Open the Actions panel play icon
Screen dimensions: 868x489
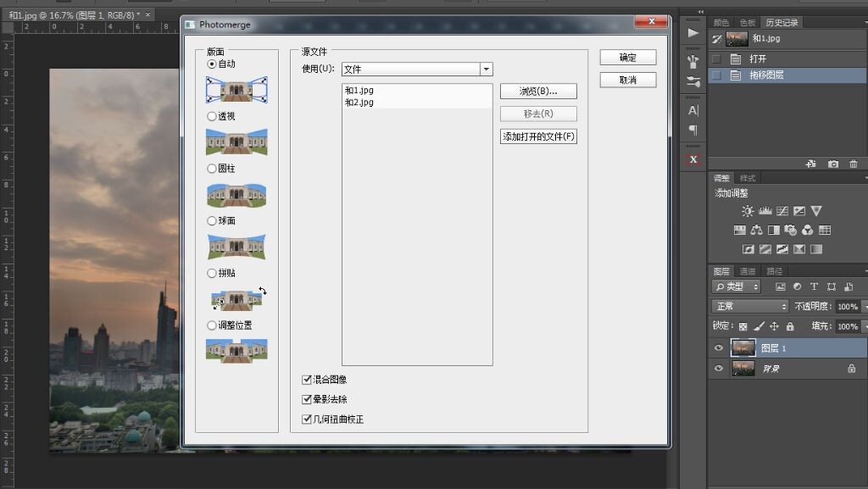pyautogui.click(x=693, y=33)
